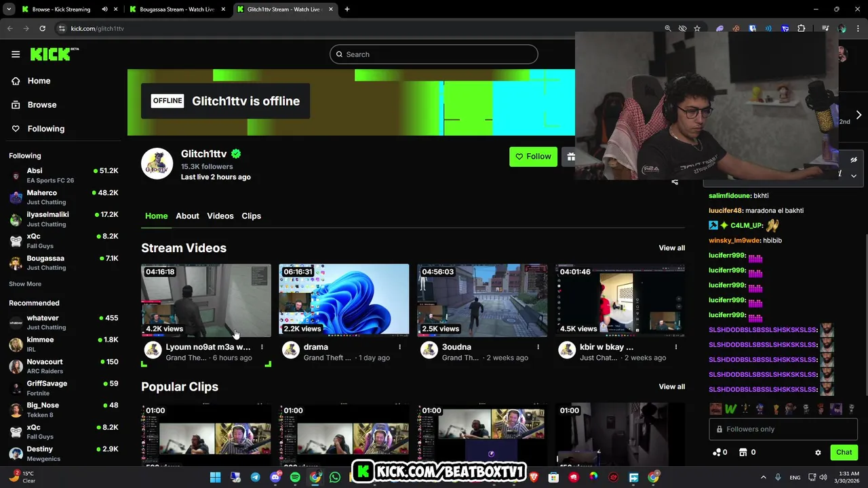Follow the Glitch1ttv channel
This screenshot has width=868, height=488.
click(x=533, y=157)
